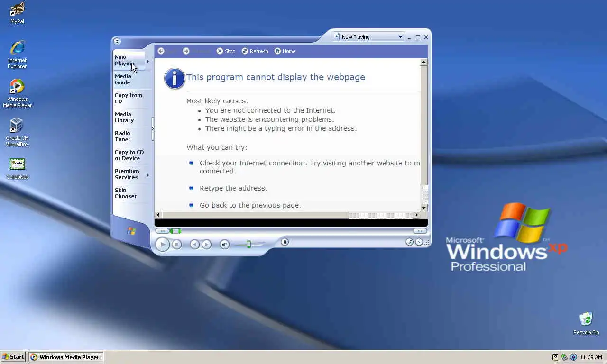Click 'Retype the address.' text

pos(233,188)
